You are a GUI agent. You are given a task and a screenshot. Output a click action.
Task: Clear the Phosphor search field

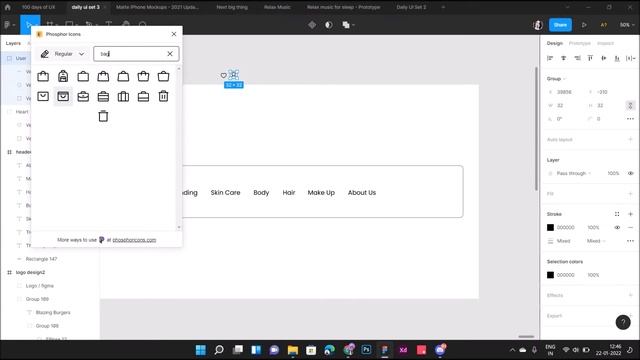click(x=170, y=54)
